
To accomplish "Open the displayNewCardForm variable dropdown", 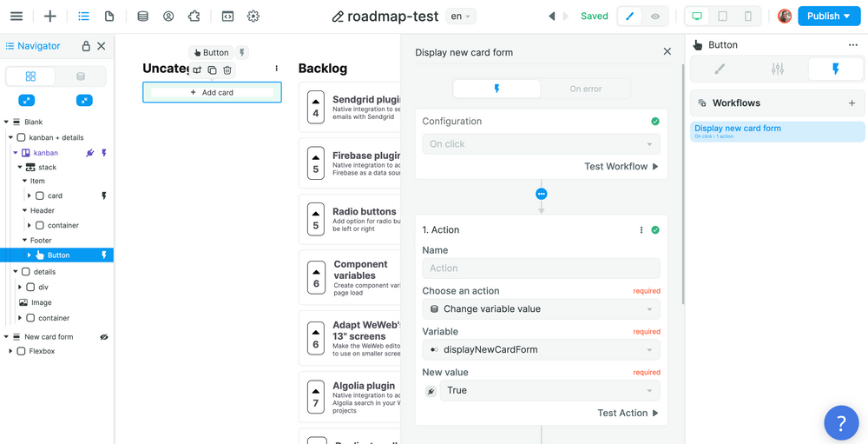I will tap(541, 349).
